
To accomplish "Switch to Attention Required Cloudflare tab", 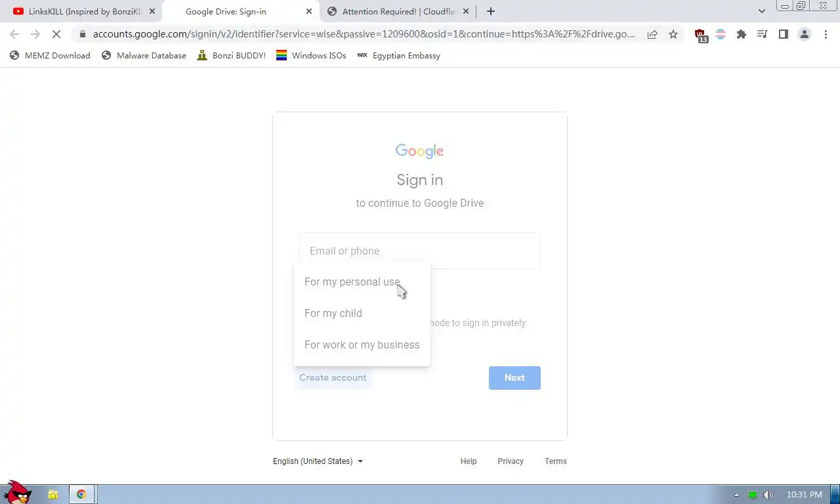I will (398, 11).
